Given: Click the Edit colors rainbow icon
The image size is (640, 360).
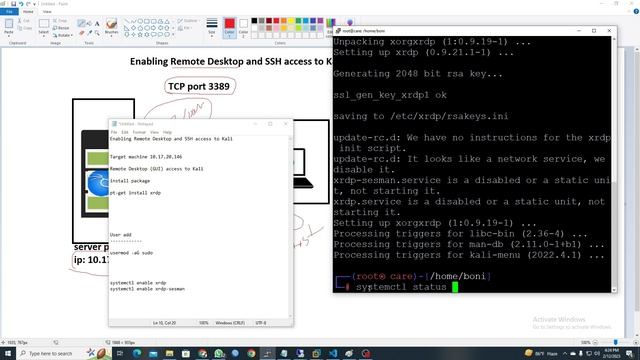Looking at the screenshot, I should [x=331, y=23].
